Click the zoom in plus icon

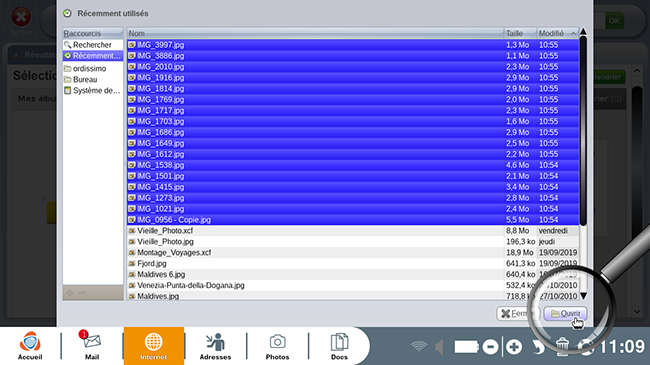(514, 347)
